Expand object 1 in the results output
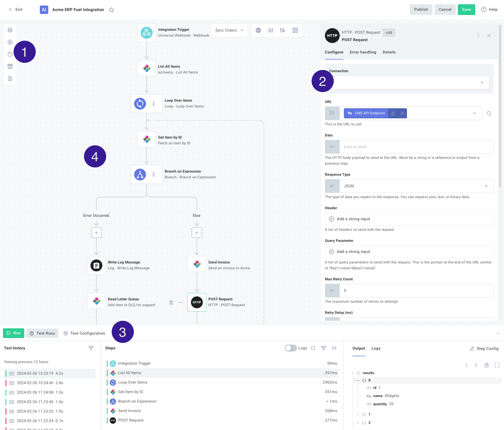The image size is (504, 430). [358, 414]
